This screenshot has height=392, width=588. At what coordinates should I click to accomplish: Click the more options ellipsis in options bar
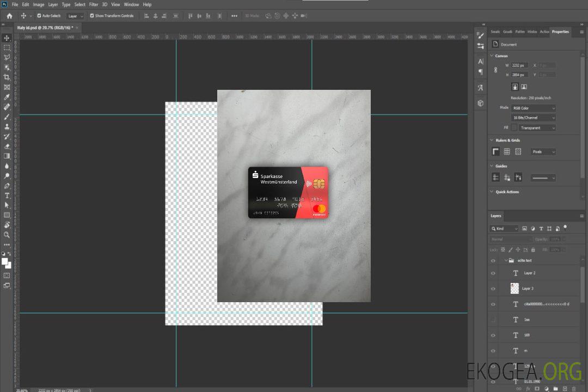pos(234,16)
